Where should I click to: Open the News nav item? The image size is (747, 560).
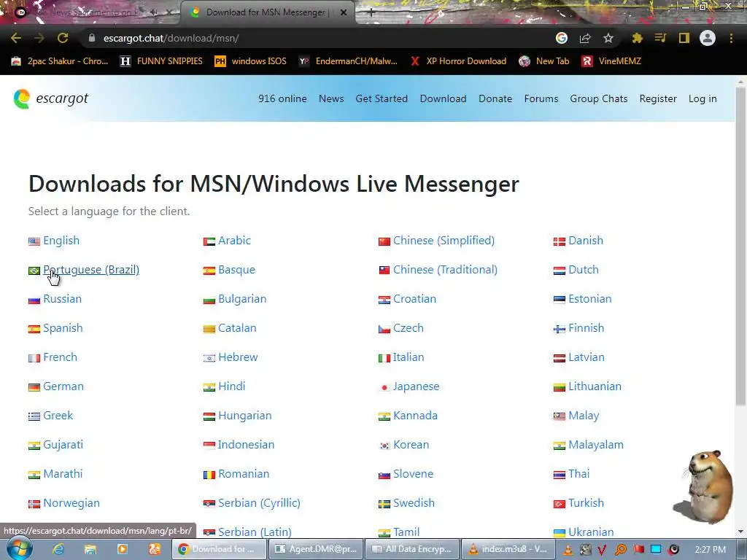coord(331,98)
